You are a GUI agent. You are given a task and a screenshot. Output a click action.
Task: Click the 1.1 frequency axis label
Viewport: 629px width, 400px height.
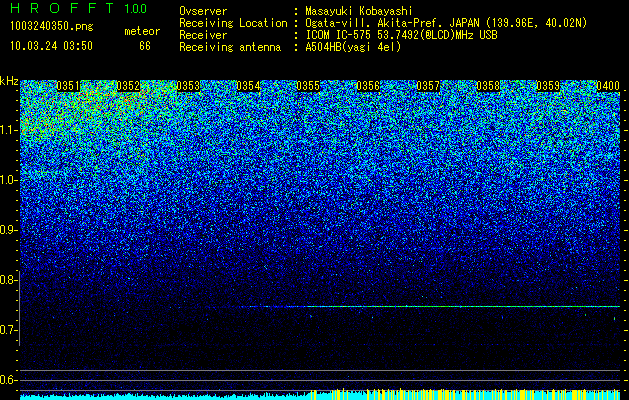(x=9, y=130)
